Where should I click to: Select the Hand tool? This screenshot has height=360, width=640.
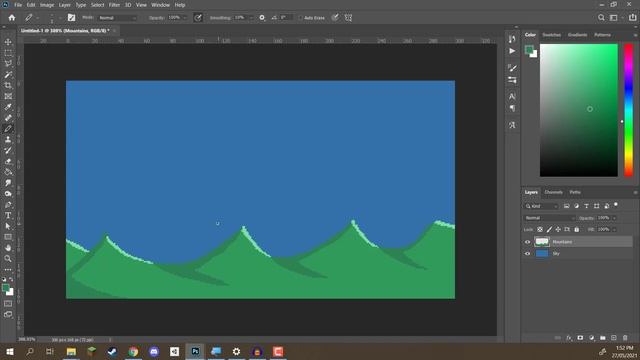[x=8, y=248]
